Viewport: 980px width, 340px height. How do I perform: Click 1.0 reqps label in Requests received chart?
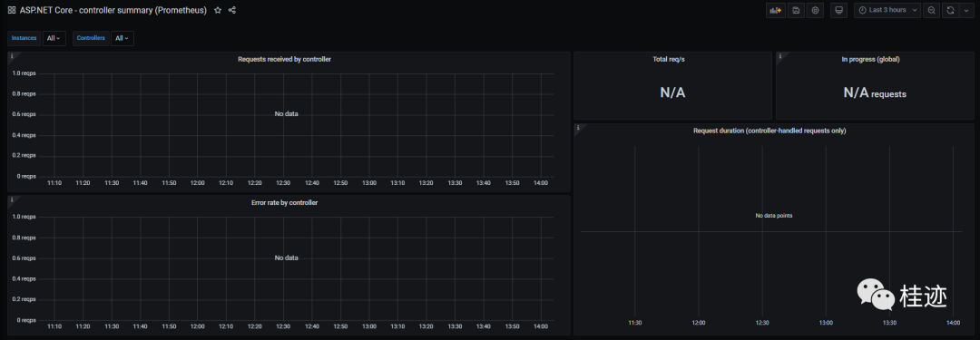tap(24, 73)
